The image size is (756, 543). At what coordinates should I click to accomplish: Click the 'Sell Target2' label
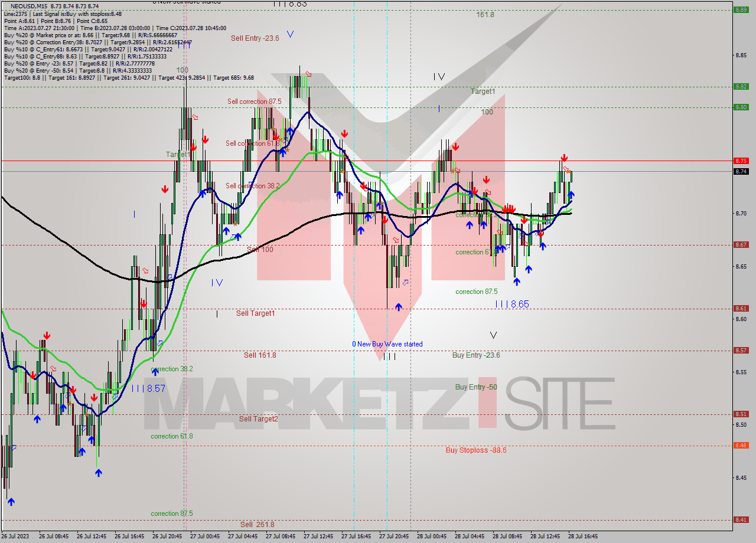pos(258,419)
